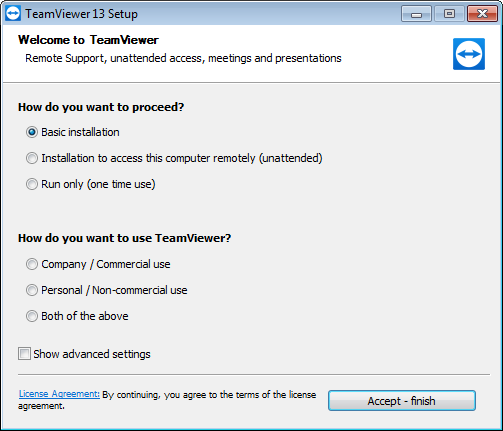The width and height of the screenshot is (503, 431).
Task: Maximize the TeamViewer setup window
Action: (449, 14)
